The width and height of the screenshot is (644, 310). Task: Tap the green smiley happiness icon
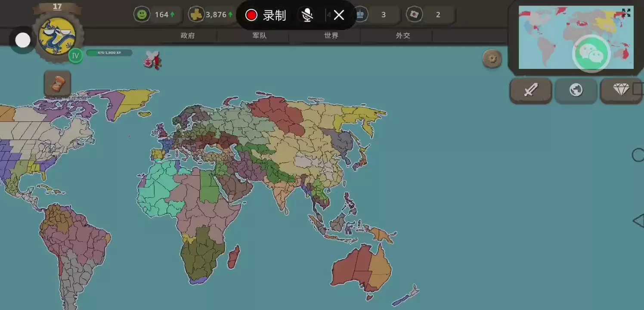pos(141,15)
